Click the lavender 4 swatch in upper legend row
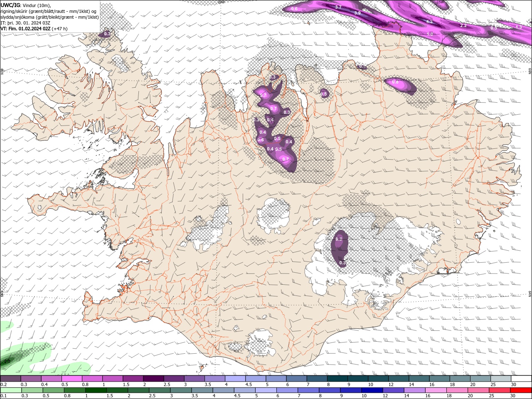This screenshot has height=399, width=532. pyautogui.click(x=235, y=379)
